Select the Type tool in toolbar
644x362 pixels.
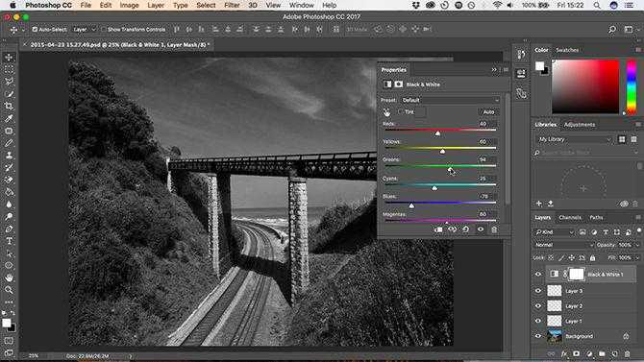(9, 241)
